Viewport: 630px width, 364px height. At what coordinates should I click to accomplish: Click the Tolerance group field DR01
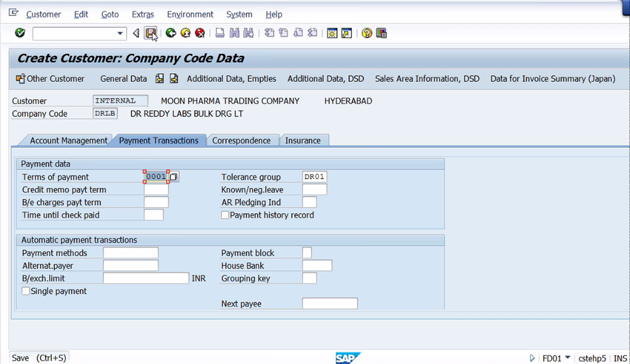click(314, 177)
